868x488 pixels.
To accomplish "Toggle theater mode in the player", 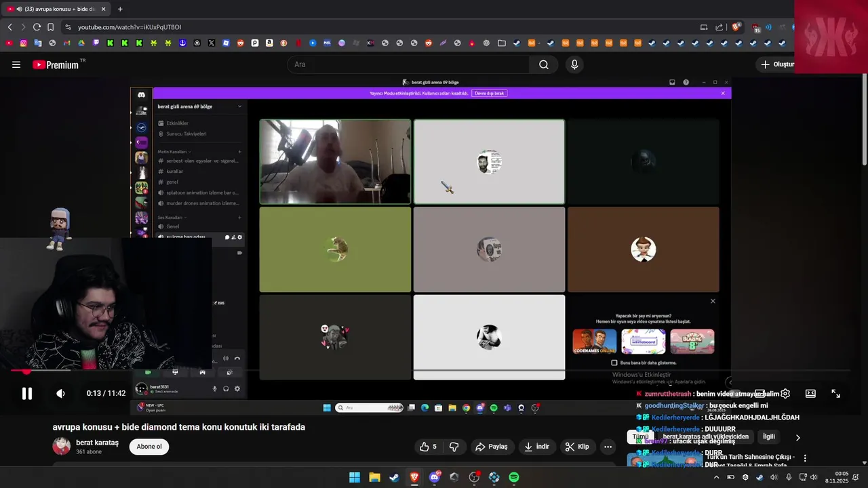I will [810, 393].
